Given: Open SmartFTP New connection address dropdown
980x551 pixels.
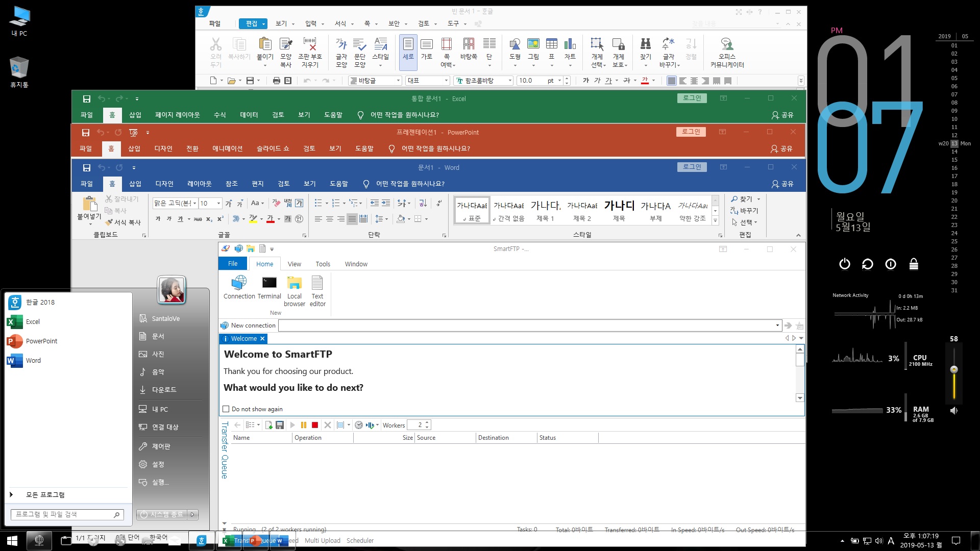Looking at the screenshot, I should click(777, 325).
